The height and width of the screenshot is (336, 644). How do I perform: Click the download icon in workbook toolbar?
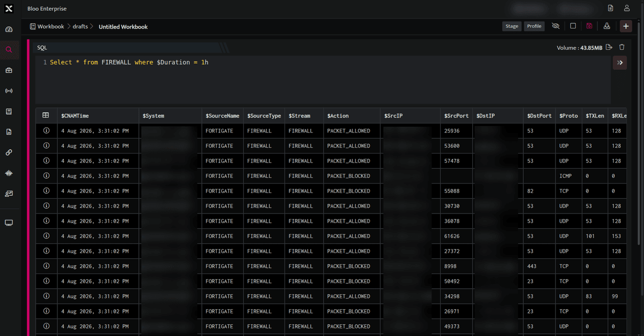[x=607, y=26]
